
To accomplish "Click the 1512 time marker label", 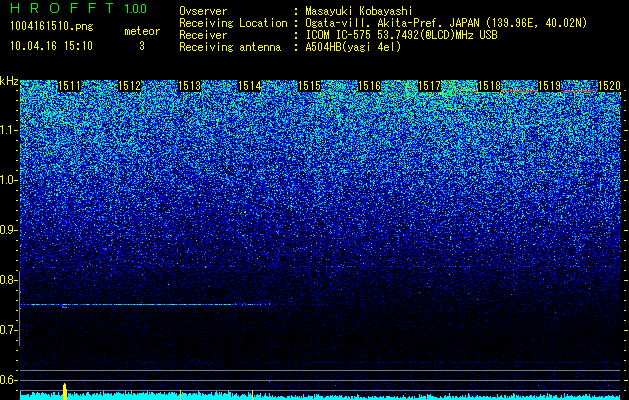I will point(130,86).
